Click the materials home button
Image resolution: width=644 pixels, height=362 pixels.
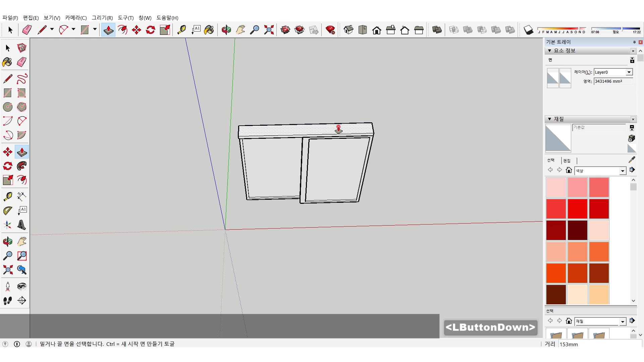pos(569,170)
